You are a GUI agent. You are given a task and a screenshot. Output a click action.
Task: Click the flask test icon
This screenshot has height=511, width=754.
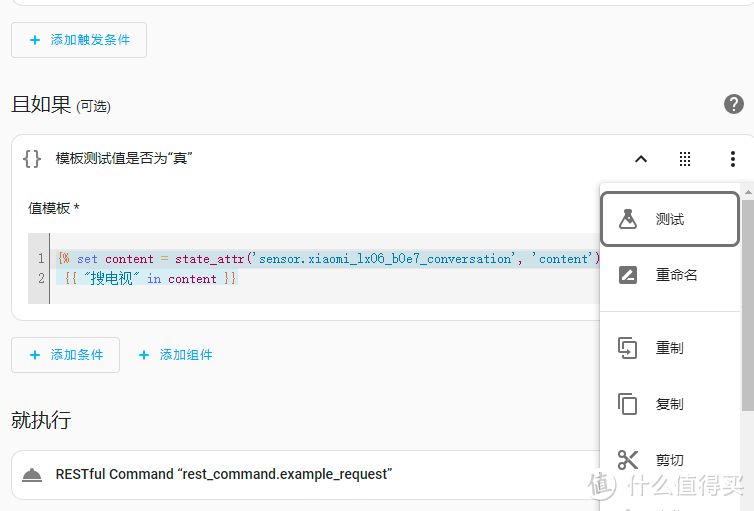tap(628, 219)
